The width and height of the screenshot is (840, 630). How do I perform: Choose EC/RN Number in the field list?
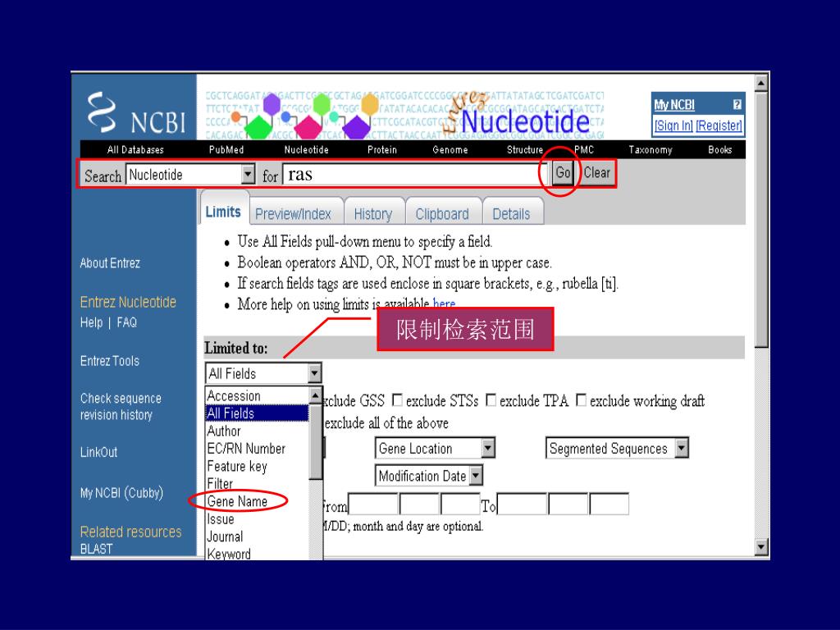(x=257, y=449)
